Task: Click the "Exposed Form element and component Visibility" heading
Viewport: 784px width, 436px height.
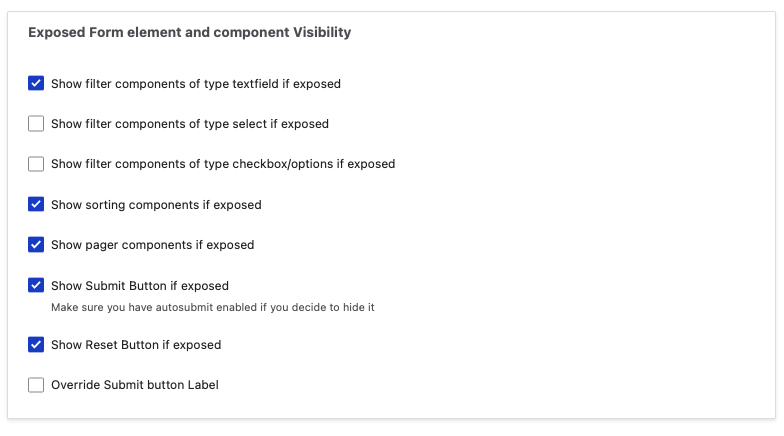Action: 189,33
